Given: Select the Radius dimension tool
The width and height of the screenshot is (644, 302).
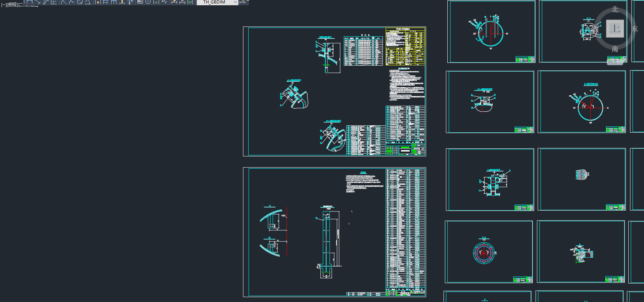Looking at the screenshot, I should (x=63, y=2).
